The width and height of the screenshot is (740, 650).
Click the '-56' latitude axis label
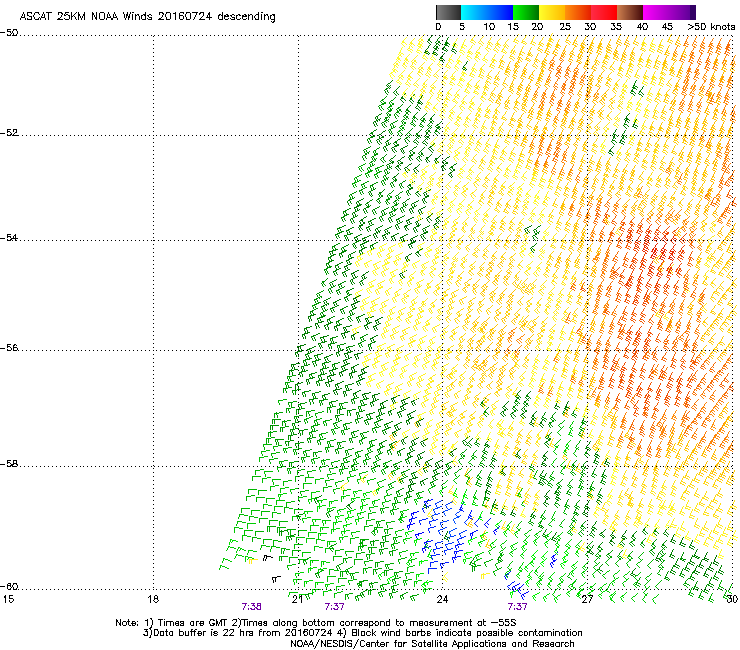point(9,347)
